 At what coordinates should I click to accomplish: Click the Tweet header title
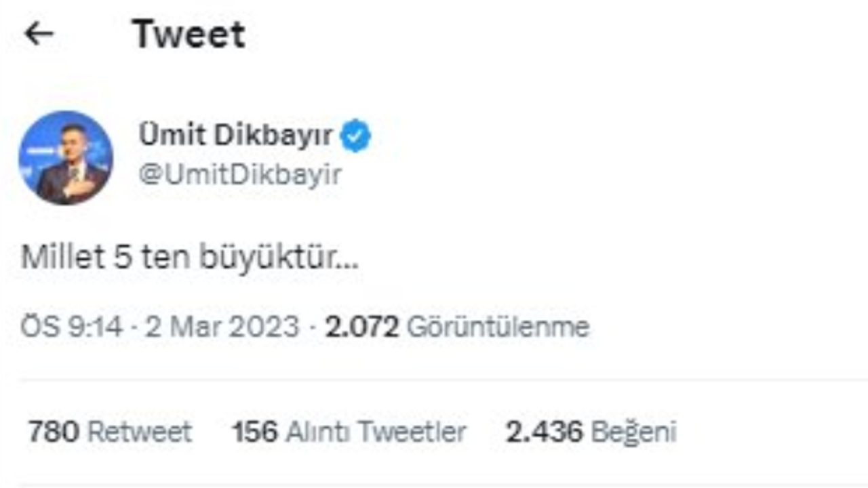click(189, 34)
